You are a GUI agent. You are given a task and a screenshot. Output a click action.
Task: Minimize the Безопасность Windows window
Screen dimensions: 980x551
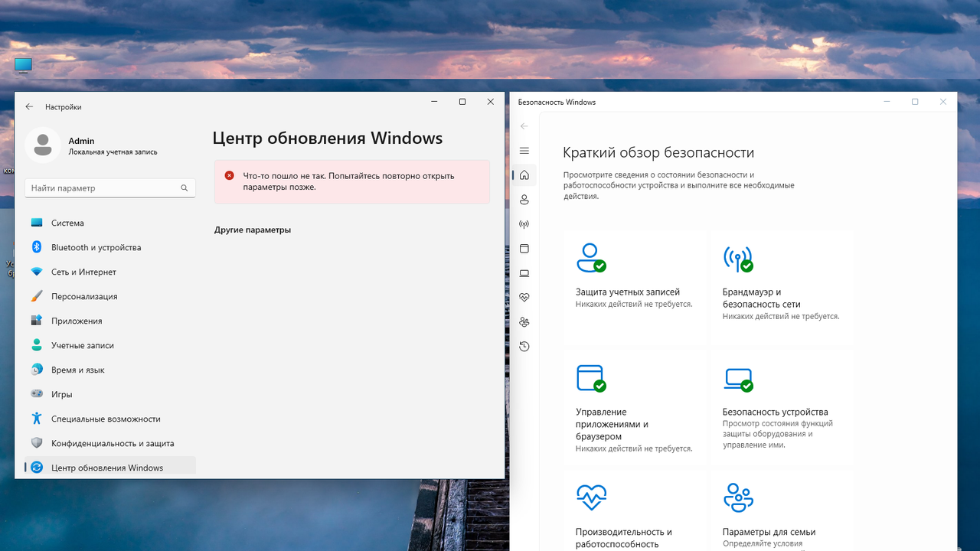[887, 102]
